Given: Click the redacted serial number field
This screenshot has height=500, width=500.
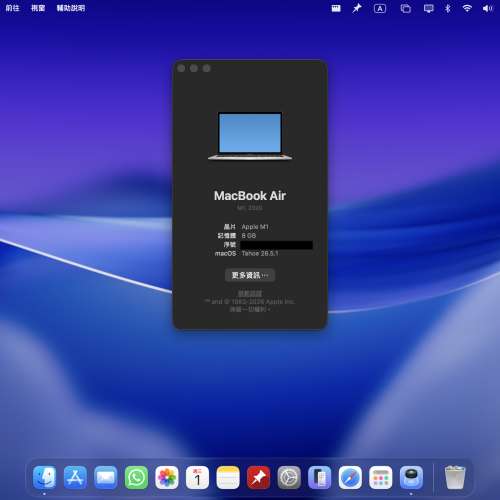Looking at the screenshot, I should pos(276,245).
